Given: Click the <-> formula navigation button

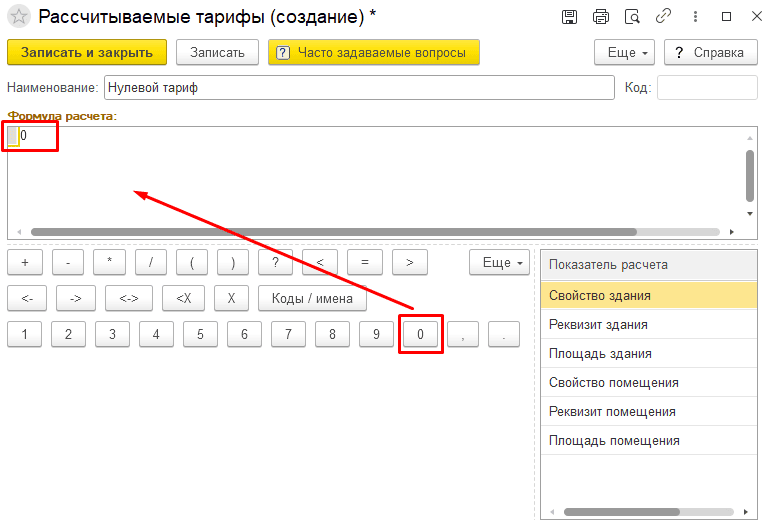Looking at the screenshot, I should click(x=129, y=298).
